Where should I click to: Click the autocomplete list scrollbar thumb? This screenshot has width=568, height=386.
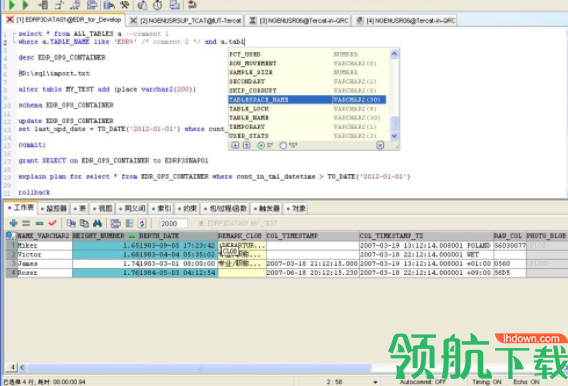pos(394,123)
